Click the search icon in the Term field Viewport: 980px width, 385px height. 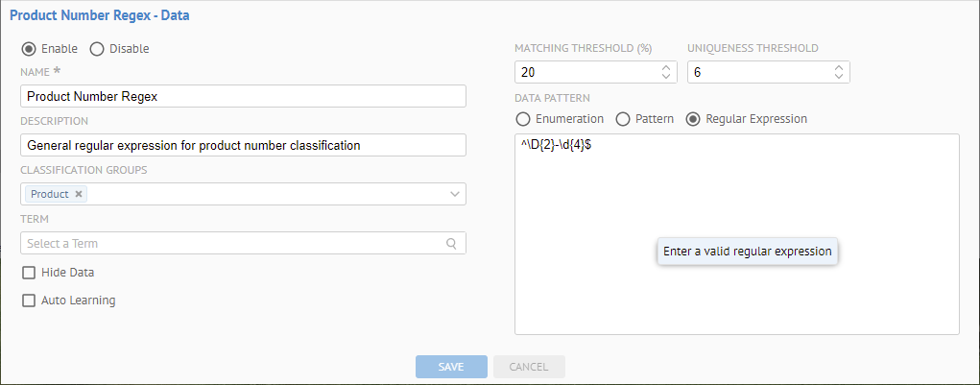451,243
